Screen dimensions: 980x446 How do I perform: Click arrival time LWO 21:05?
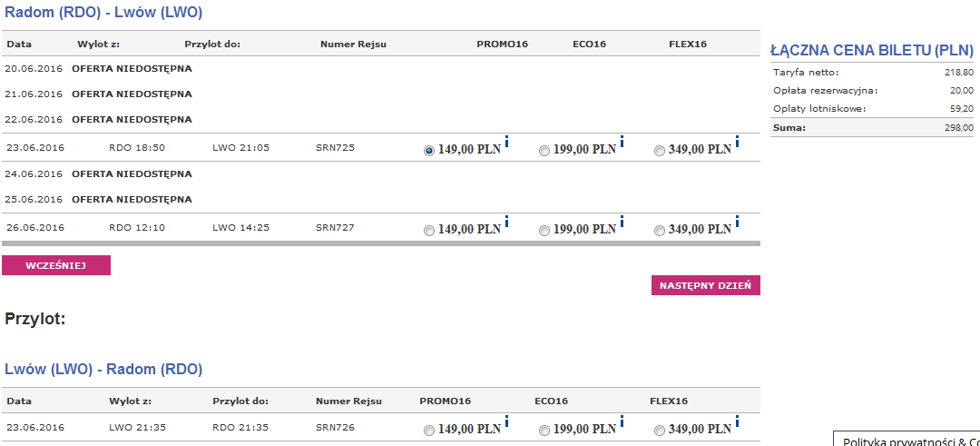tap(241, 148)
